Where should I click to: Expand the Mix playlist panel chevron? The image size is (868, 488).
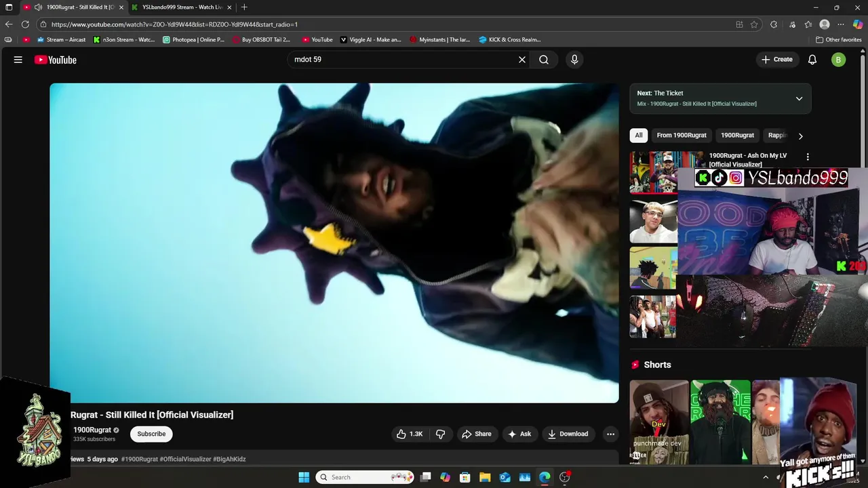click(x=799, y=98)
